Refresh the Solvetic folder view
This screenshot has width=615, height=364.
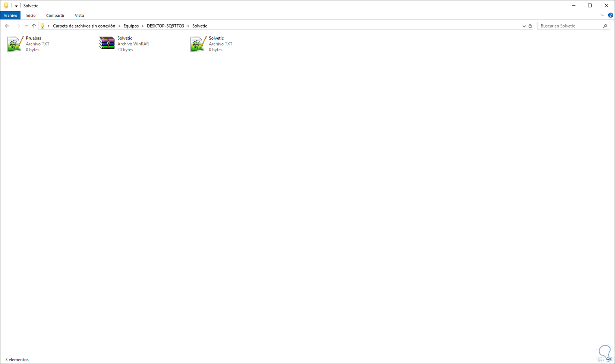pyautogui.click(x=530, y=26)
